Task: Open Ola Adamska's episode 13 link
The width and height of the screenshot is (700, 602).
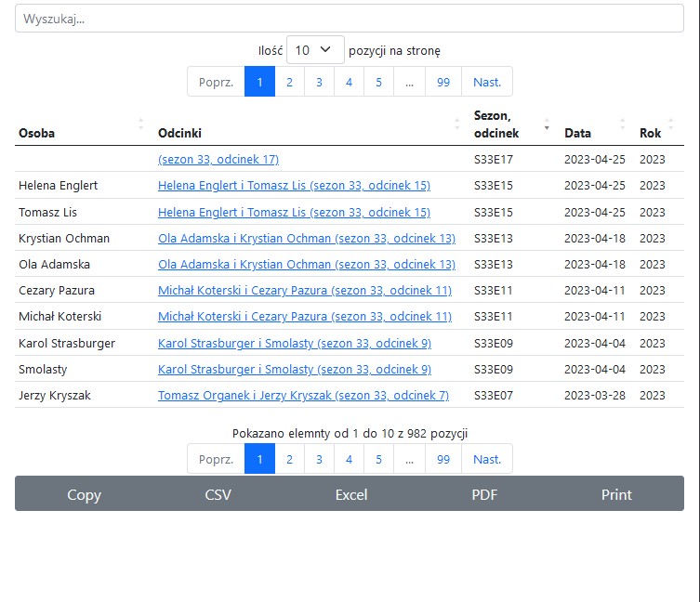Action: (307, 265)
